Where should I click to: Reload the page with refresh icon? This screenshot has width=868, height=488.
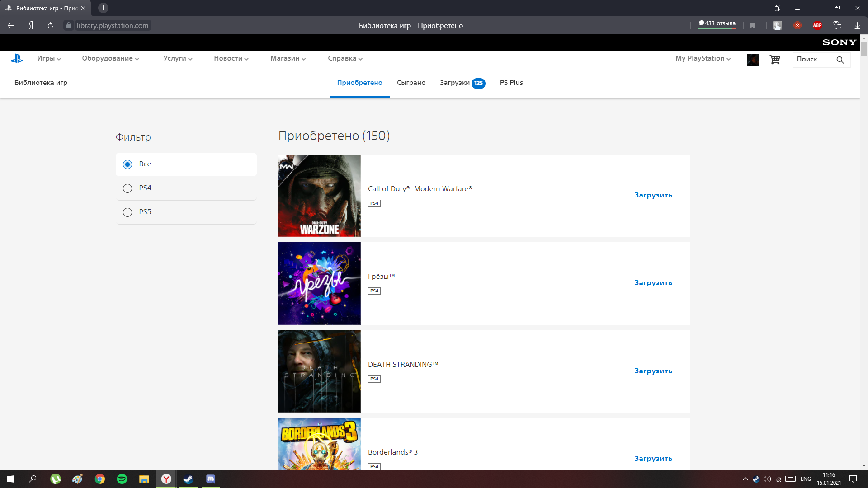pos(50,25)
